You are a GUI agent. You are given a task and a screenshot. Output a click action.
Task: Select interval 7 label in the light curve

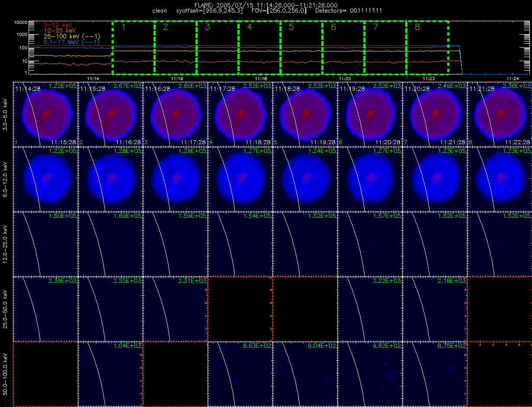(x=375, y=27)
